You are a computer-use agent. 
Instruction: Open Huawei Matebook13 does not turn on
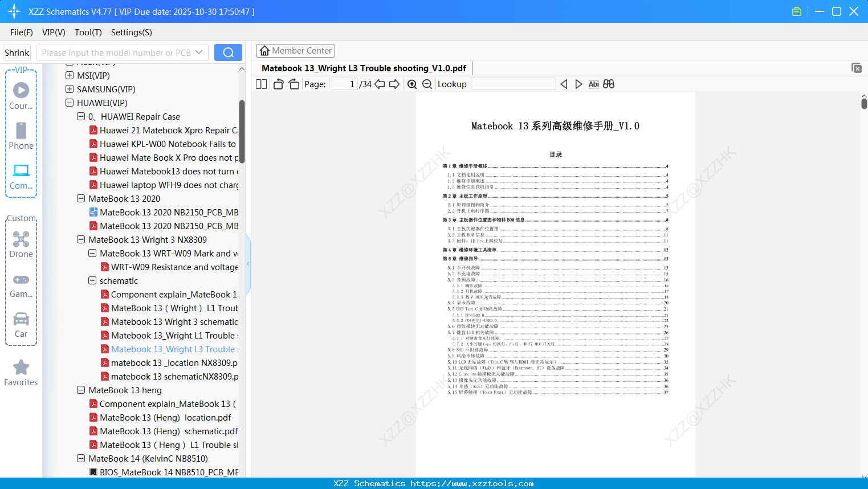point(164,172)
